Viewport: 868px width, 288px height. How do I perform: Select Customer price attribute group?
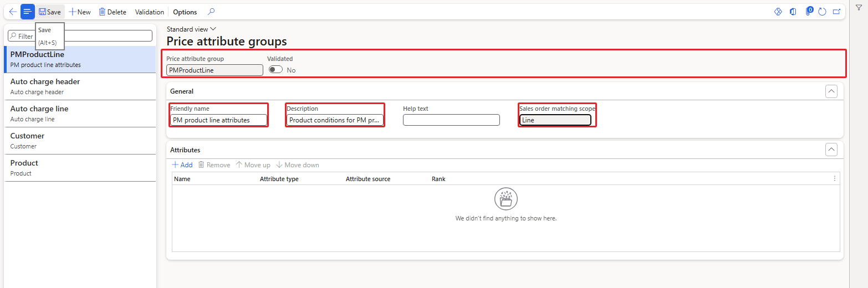[x=80, y=141]
